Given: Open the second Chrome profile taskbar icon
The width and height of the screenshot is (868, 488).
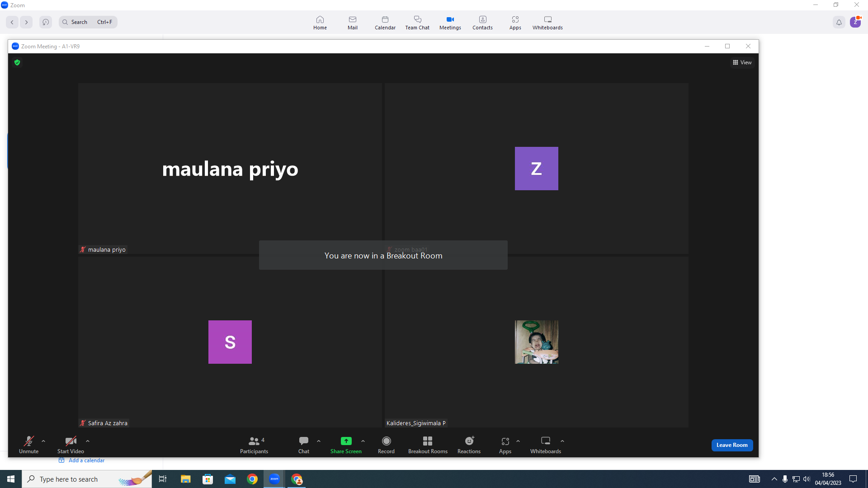Looking at the screenshot, I should coord(297,479).
